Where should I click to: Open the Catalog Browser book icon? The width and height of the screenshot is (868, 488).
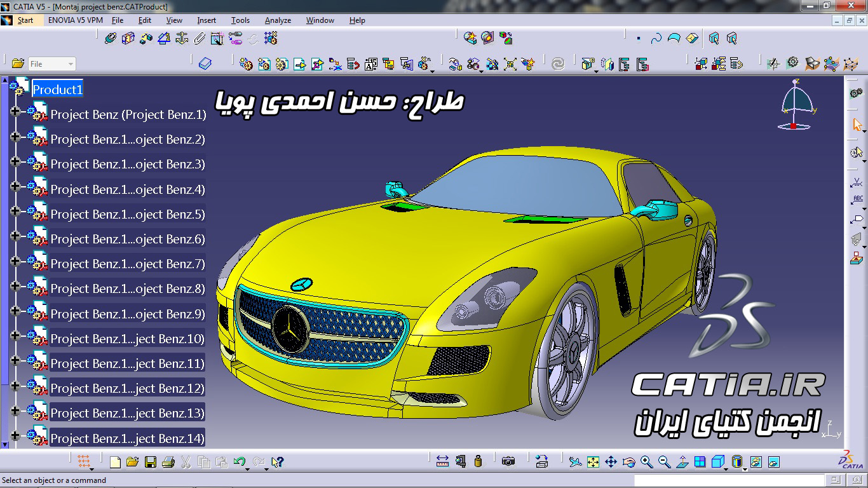point(205,64)
